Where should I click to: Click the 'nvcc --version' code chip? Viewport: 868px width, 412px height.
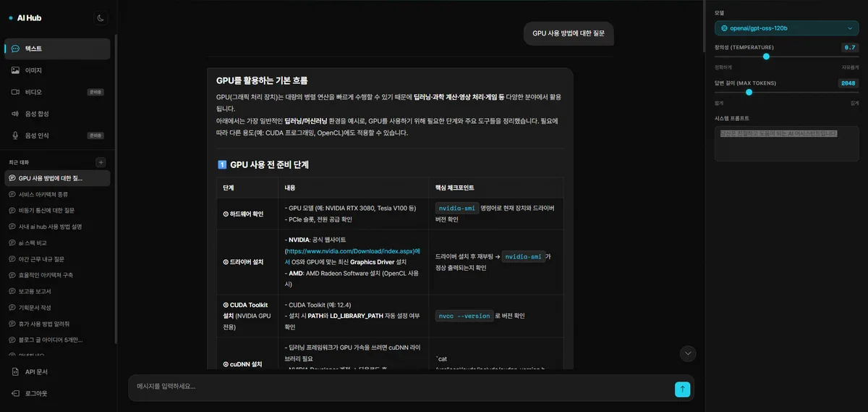[464, 316]
